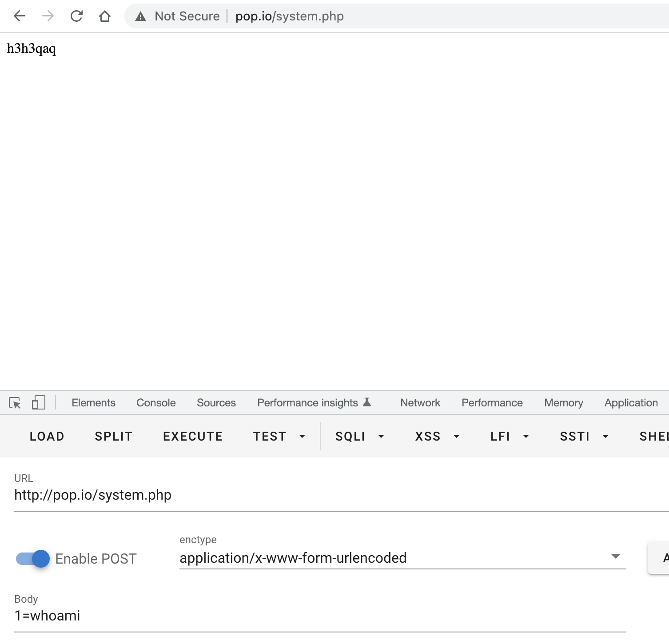Switch to the Network tab

tap(420, 403)
